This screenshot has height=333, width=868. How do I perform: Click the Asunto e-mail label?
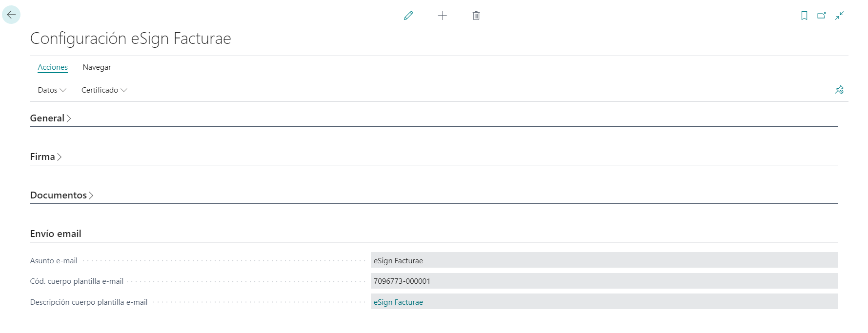coord(54,261)
